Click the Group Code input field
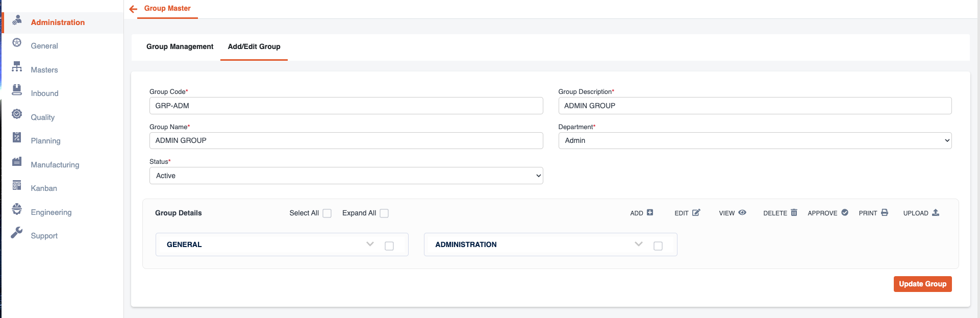 346,106
